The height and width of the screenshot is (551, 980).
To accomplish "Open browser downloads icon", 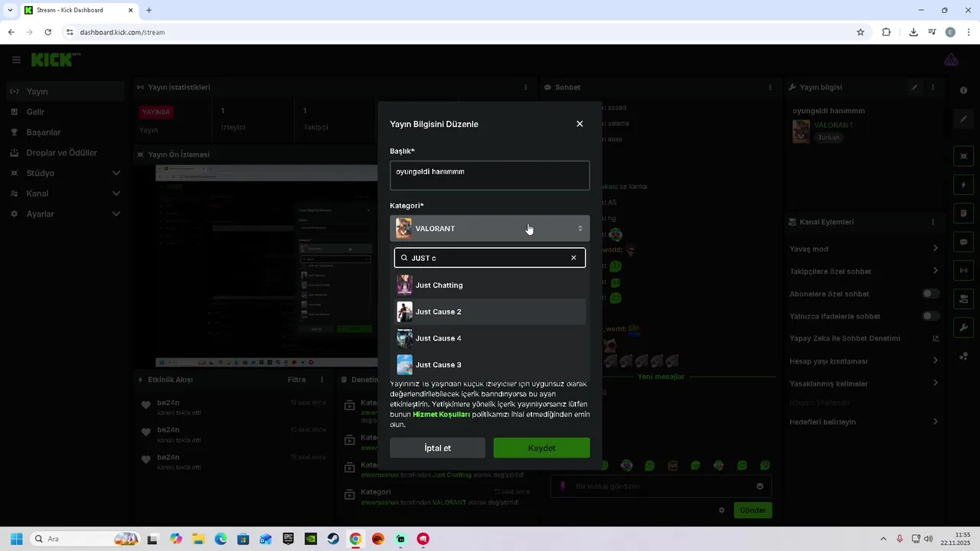I will point(913,32).
